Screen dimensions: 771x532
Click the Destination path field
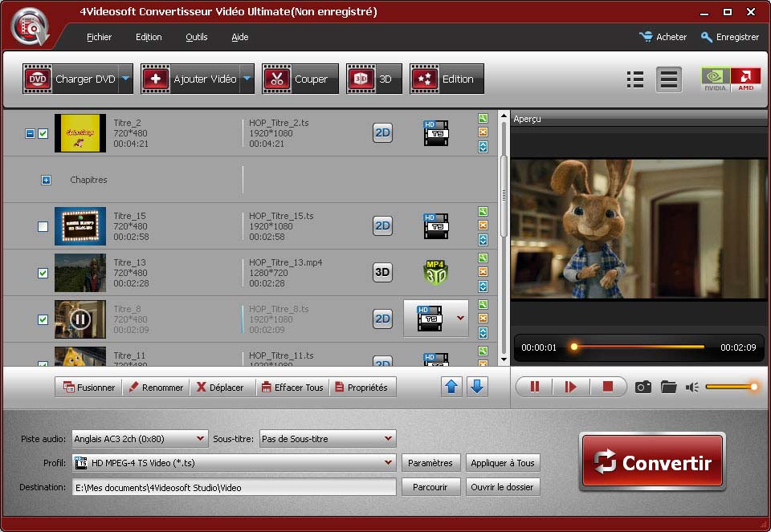pos(234,487)
